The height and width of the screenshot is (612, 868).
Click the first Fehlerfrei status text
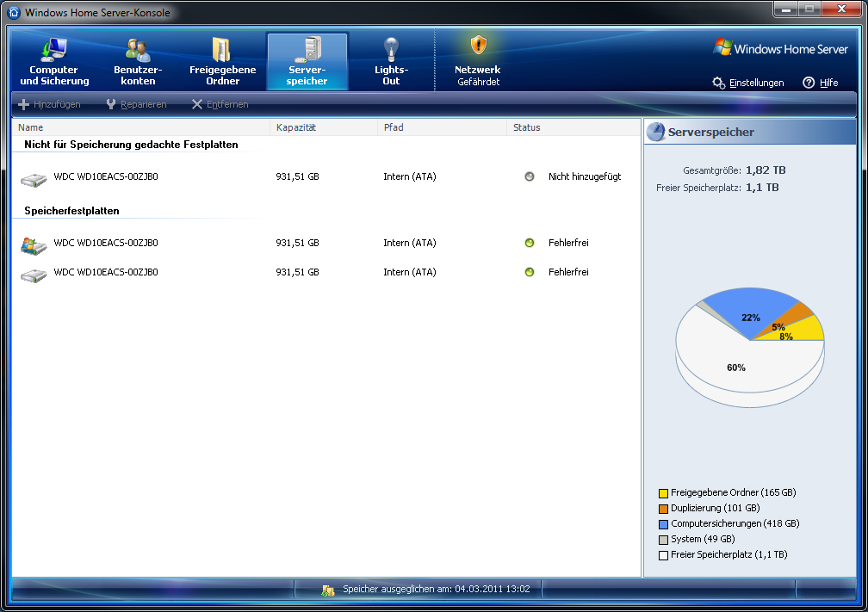point(568,243)
